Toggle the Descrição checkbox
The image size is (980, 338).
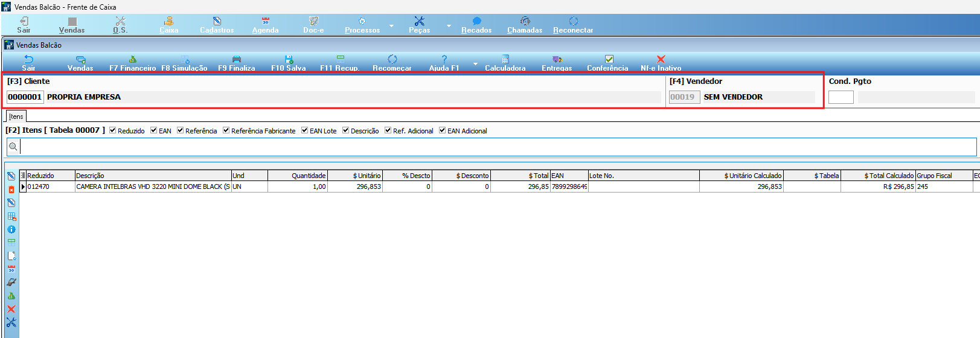[345, 130]
